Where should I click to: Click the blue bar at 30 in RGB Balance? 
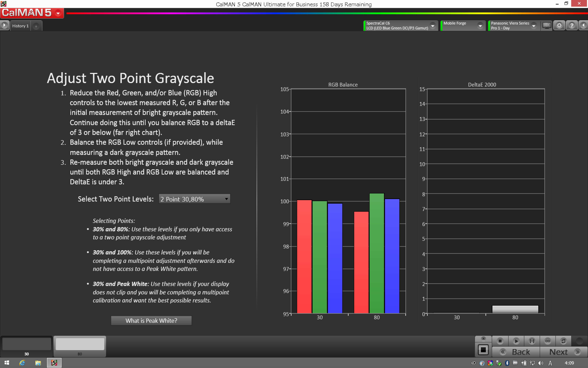335,258
